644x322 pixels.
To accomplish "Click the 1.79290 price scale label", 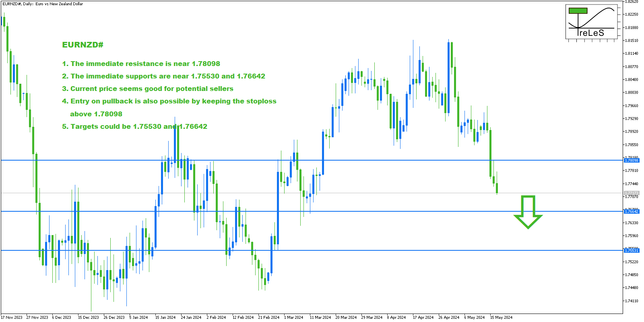I will tap(632, 119).
